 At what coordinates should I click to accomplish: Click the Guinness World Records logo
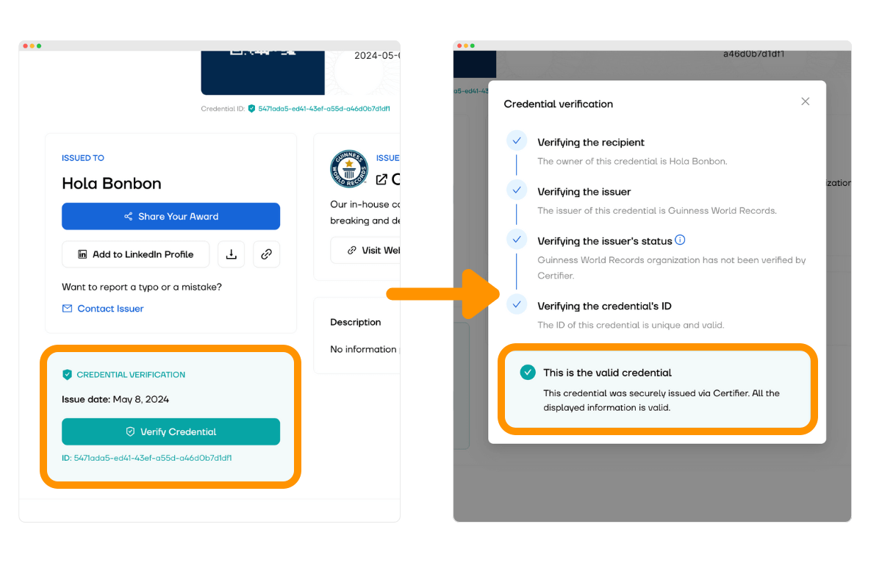pyautogui.click(x=348, y=169)
